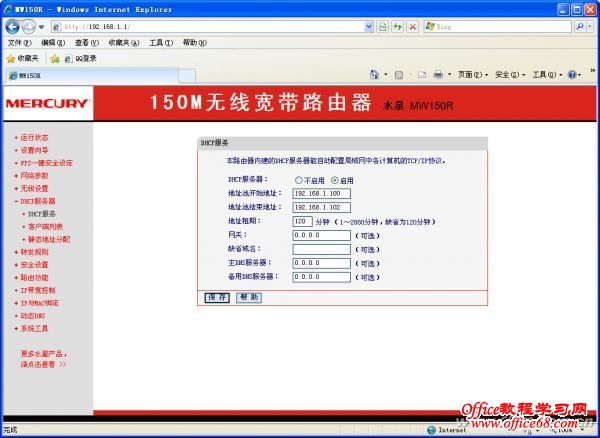Select the 静态地址分配 sub-item

click(x=49, y=239)
